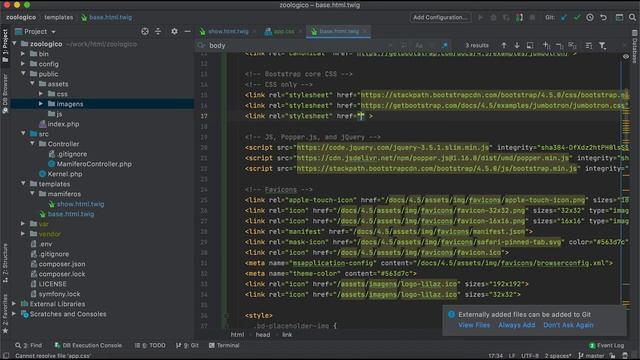Image resolution: width=640 pixels, height=360 pixels.
Task: Click View Files link in notification
Action: [474, 325]
